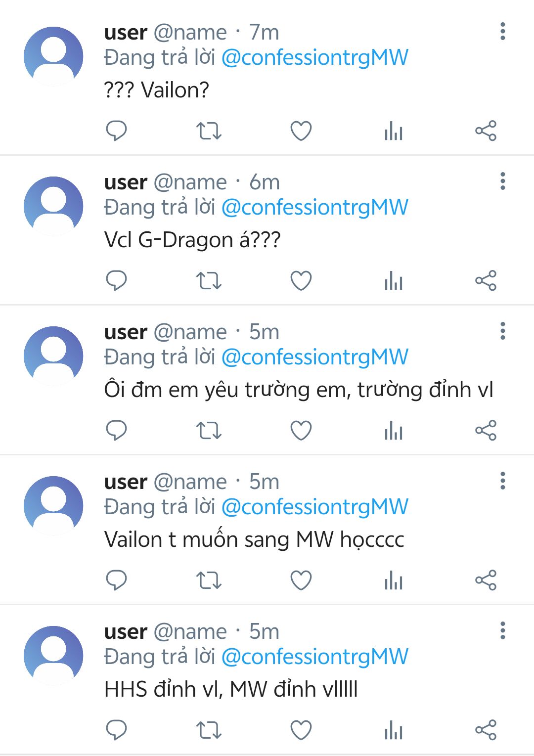The width and height of the screenshot is (534, 756).
Task: View analytics for 'HHS đỉnh vl' tweet
Action: tap(394, 730)
